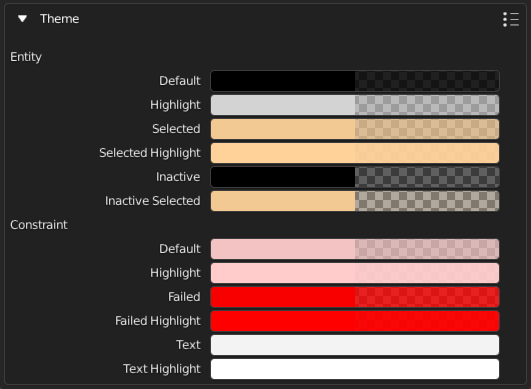Open Text Highlight color swatch
The height and width of the screenshot is (389, 531).
(355, 369)
